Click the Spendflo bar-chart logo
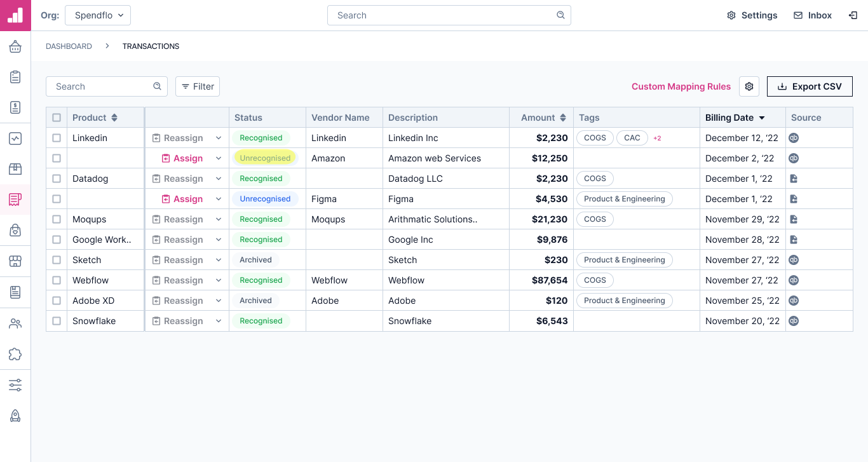Image resolution: width=868 pixels, height=462 pixels. [x=15, y=15]
